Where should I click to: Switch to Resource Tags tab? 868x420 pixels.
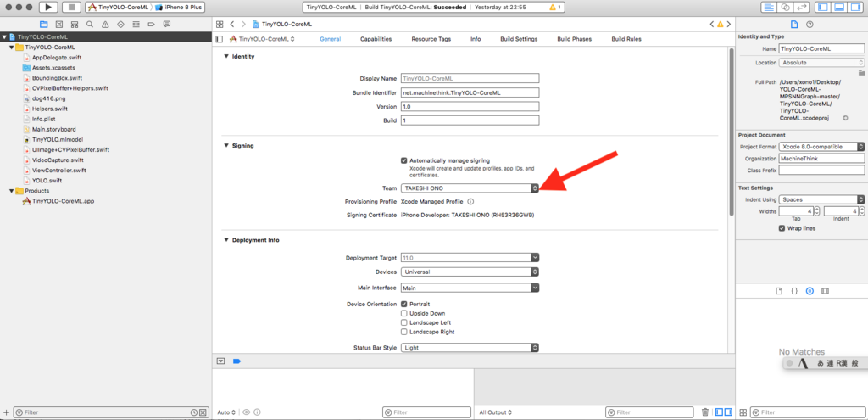[431, 39]
